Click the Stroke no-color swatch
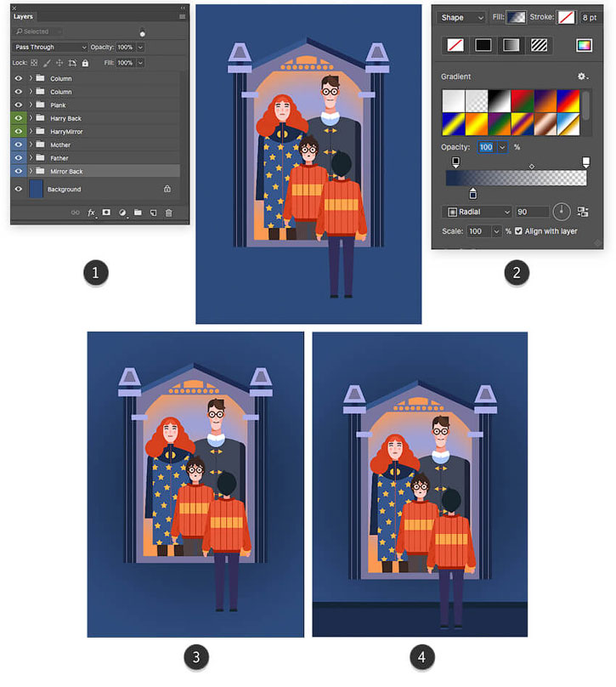The height and width of the screenshot is (687, 616). tap(566, 18)
